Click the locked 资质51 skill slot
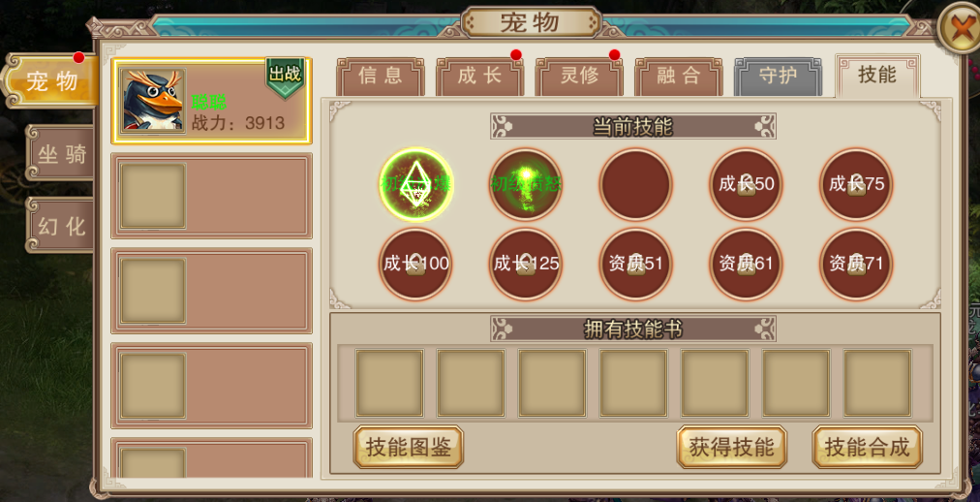980x502 pixels. pyautogui.click(x=635, y=264)
